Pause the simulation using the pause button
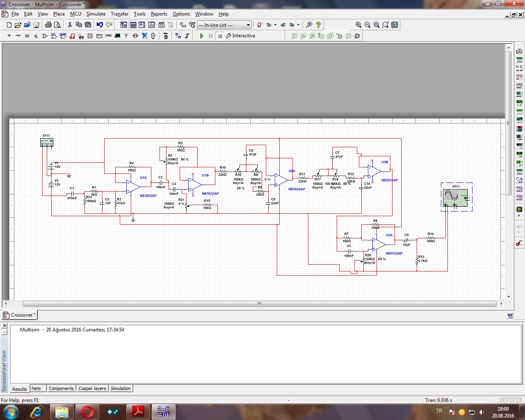 [211, 36]
